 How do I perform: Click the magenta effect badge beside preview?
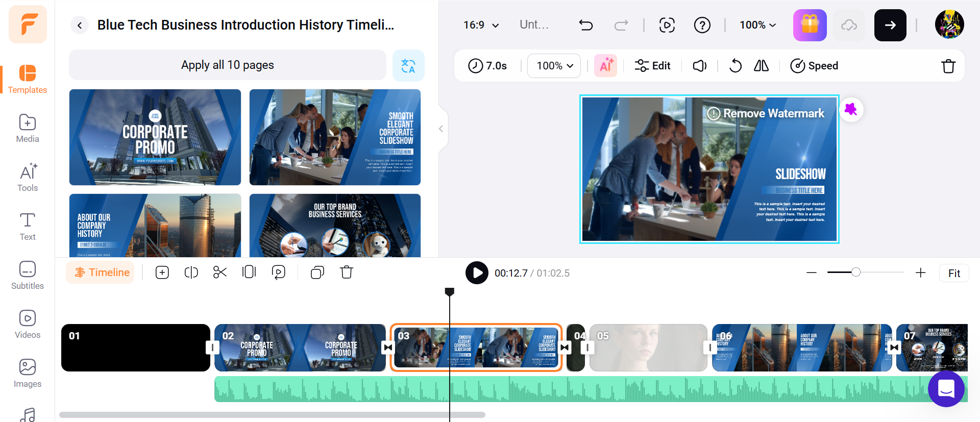(851, 109)
